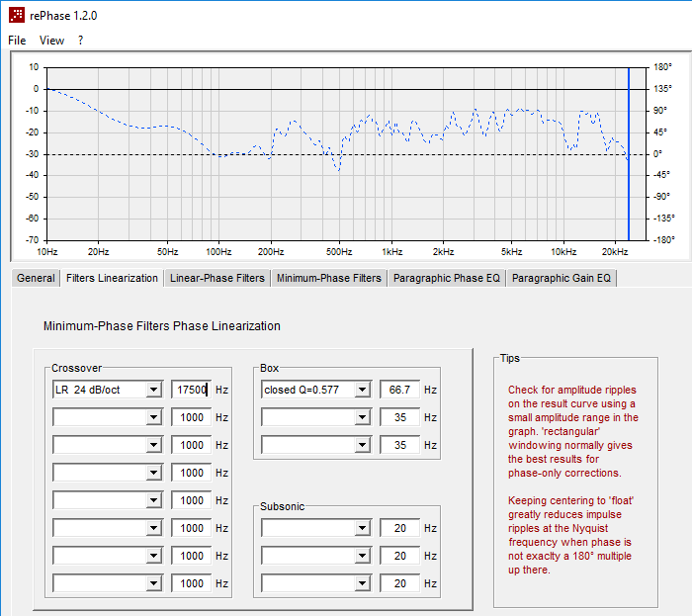Click the Crossover group label
The image size is (692, 616).
(x=76, y=368)
